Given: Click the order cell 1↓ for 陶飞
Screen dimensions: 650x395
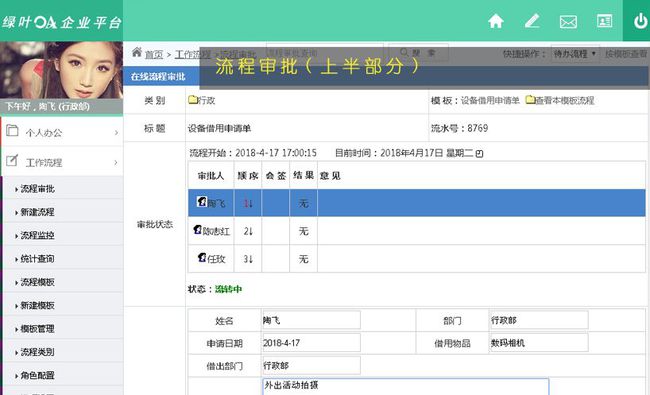Looking at the screenshot, I should pyautogui.click(x=248, y=203).
